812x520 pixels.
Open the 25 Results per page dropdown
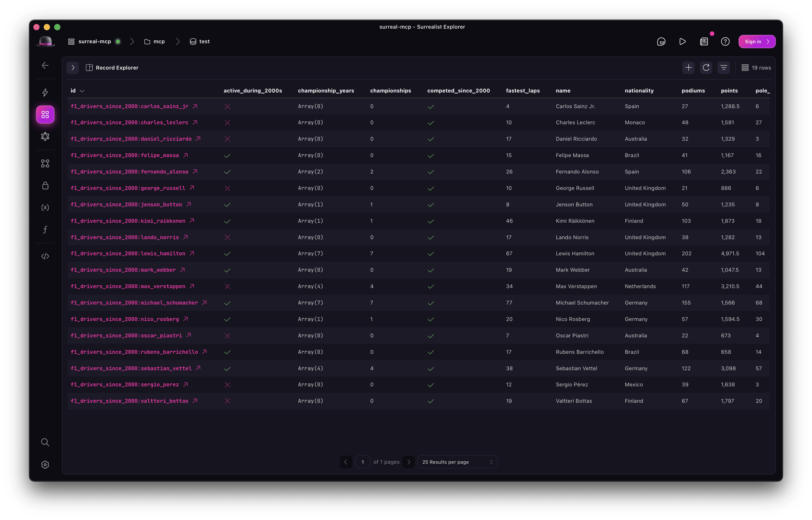coord(457,462)
